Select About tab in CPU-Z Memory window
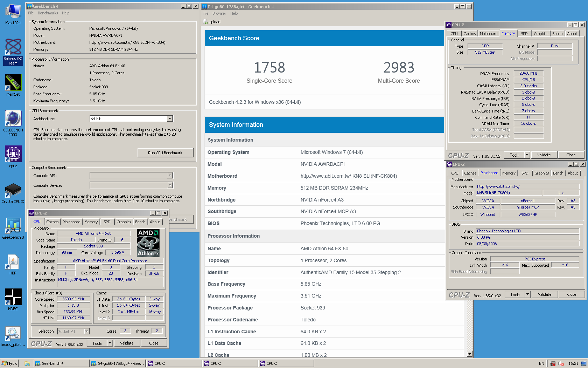 tap(572, 34)
